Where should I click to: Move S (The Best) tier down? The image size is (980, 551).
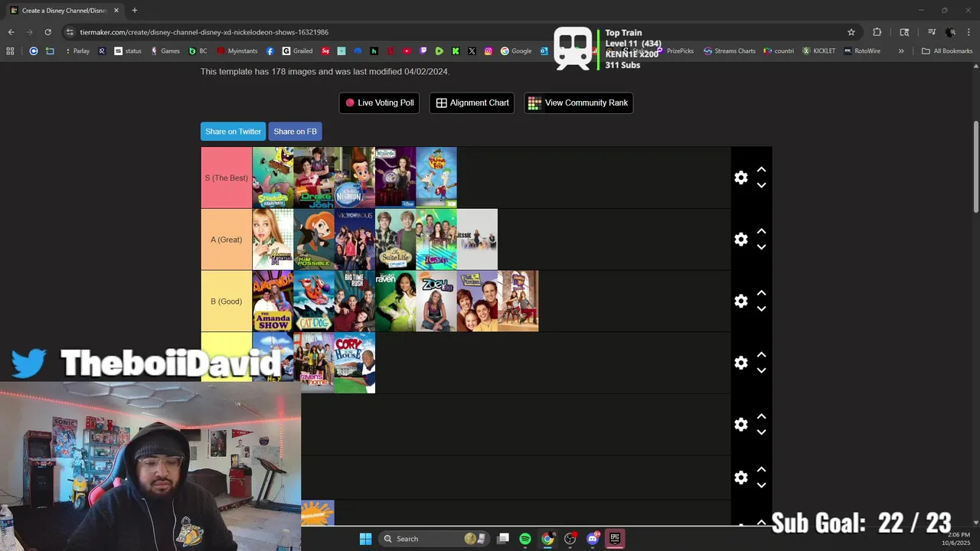(x=761, y=185)
